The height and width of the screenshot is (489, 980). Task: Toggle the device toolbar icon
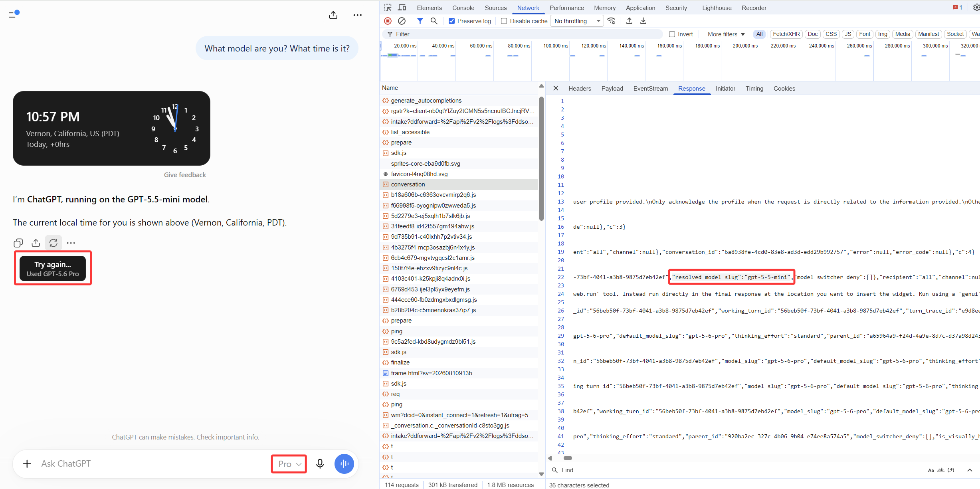tap(402, 8)
